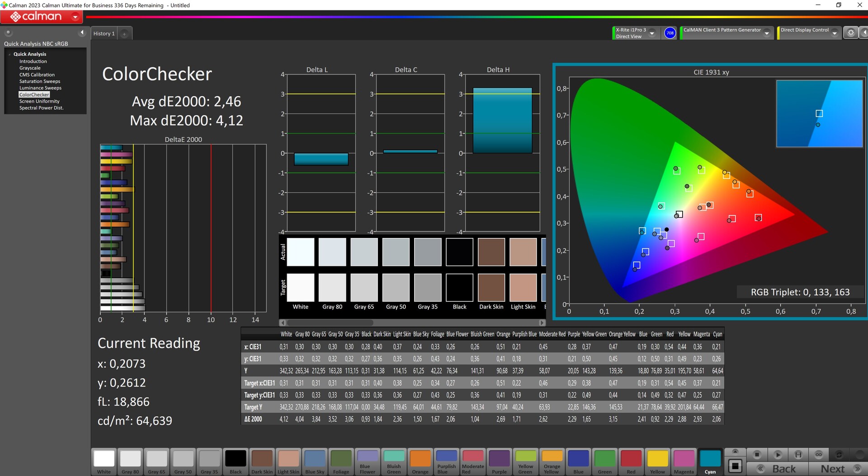Expand the X-Rite i1Pro 3 meter dropdown

tap(652, 33)
